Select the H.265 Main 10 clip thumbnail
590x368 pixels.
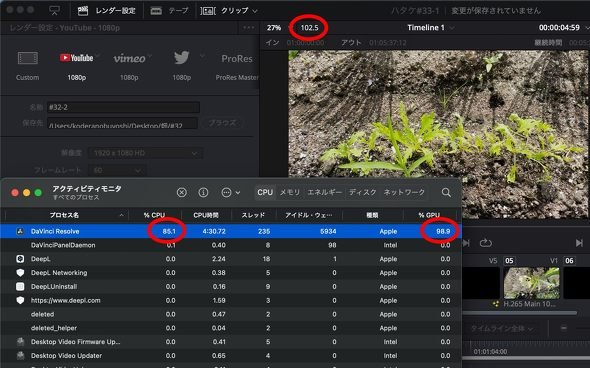coord(531,283)
